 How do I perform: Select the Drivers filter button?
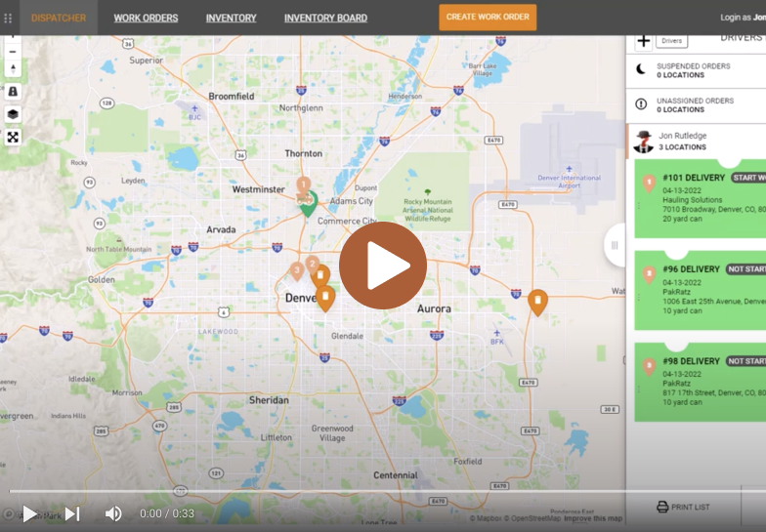click(672, 41)
